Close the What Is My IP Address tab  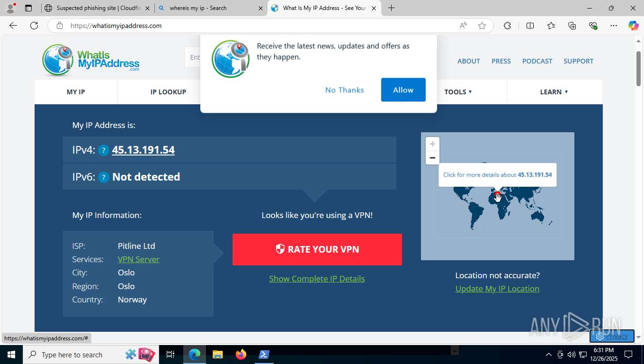(x=374, y=8)
